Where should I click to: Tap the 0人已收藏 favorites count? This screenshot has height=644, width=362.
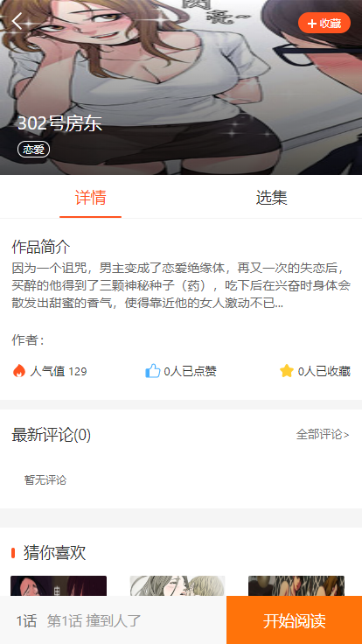(x=324, y=371)
